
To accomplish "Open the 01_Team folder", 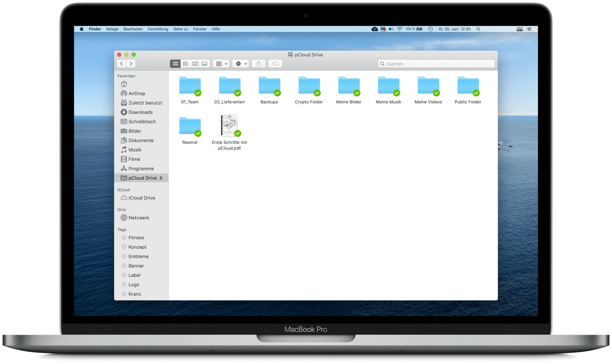I will 190,90.
